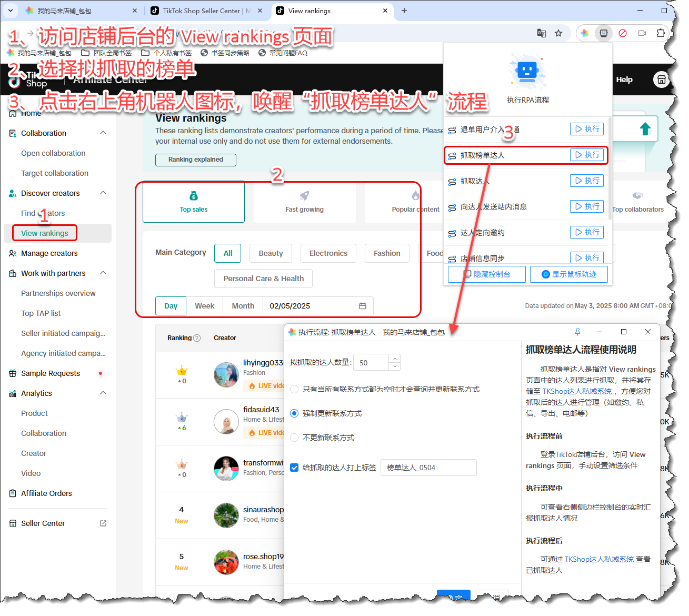Filter by Fashion main category
Image resolution: width=689 pixels, height=616 pixels.
(387, 253)
